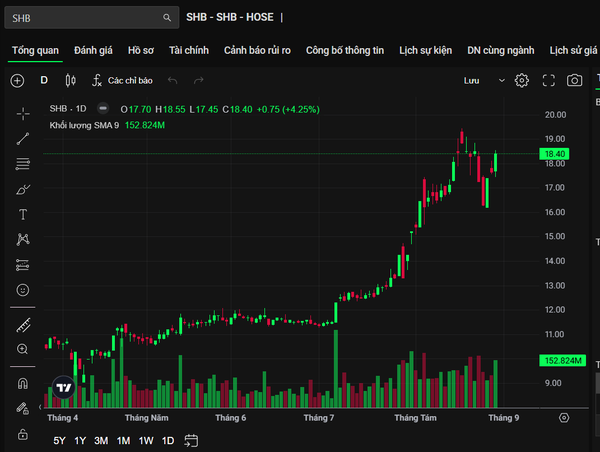
Task: Select the ruler measure tool
Action: click(23, 325)
